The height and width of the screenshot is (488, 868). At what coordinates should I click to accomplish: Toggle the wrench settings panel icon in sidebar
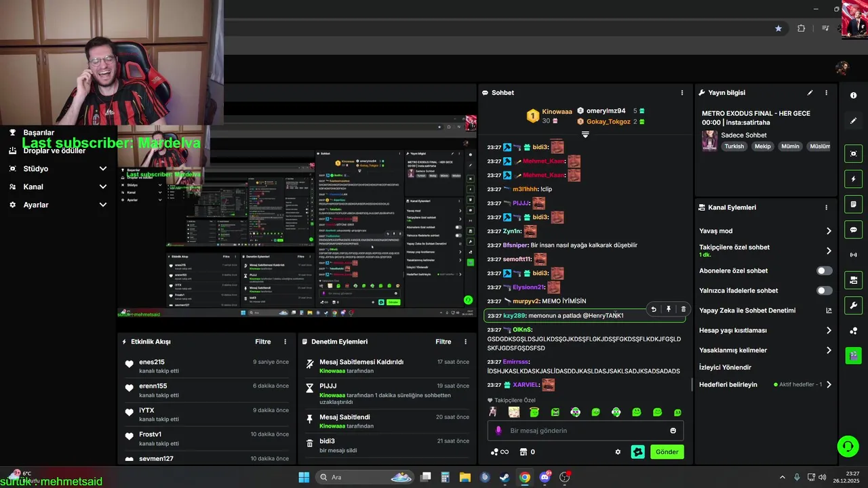pos(853,305)
